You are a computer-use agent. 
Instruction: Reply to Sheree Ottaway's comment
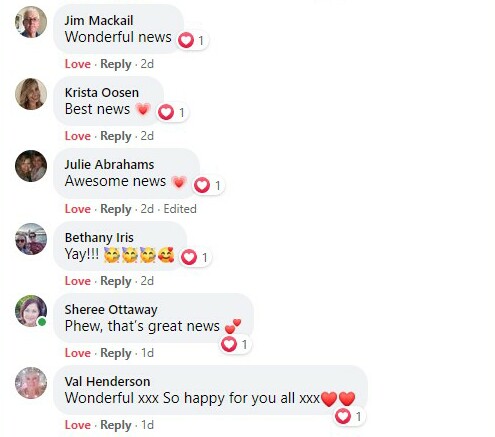116,353
